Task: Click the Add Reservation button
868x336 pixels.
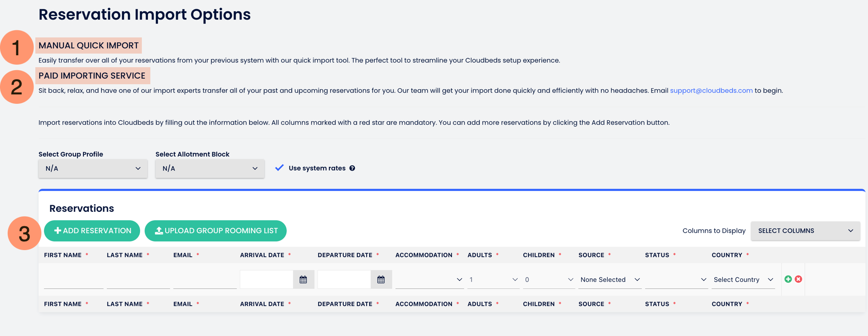Action: (92, 231)
